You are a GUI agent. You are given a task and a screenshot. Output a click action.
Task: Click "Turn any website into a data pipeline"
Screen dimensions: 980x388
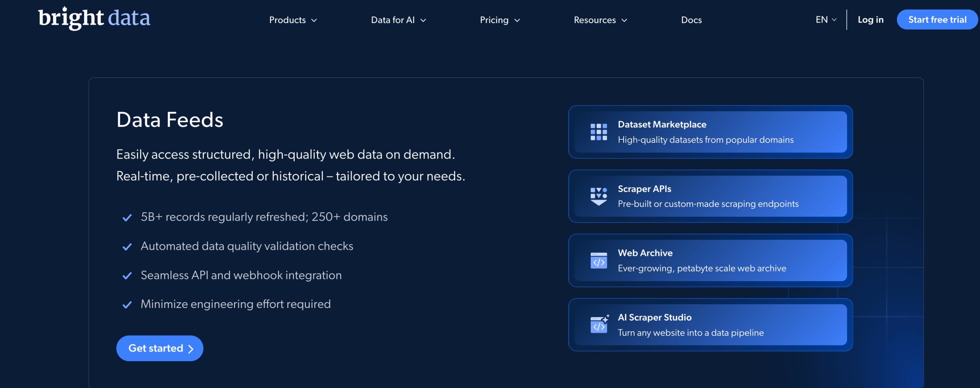click(x=691, y=332)
